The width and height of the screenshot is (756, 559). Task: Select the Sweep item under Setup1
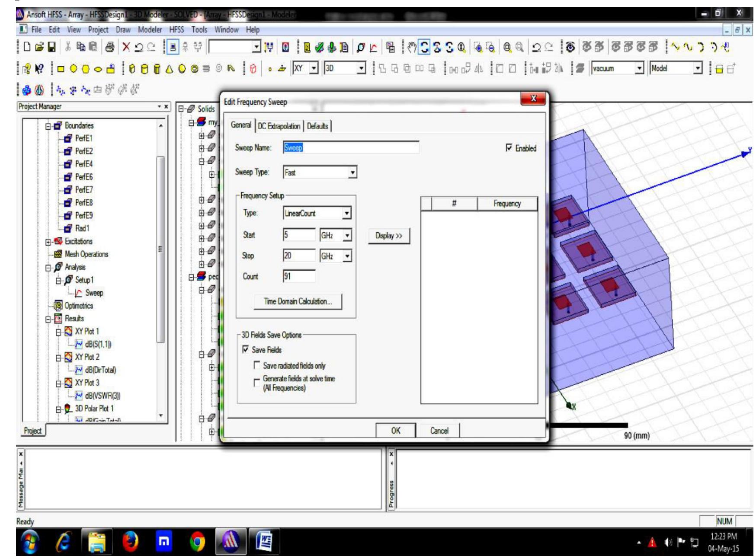click(x=94, y=293)
